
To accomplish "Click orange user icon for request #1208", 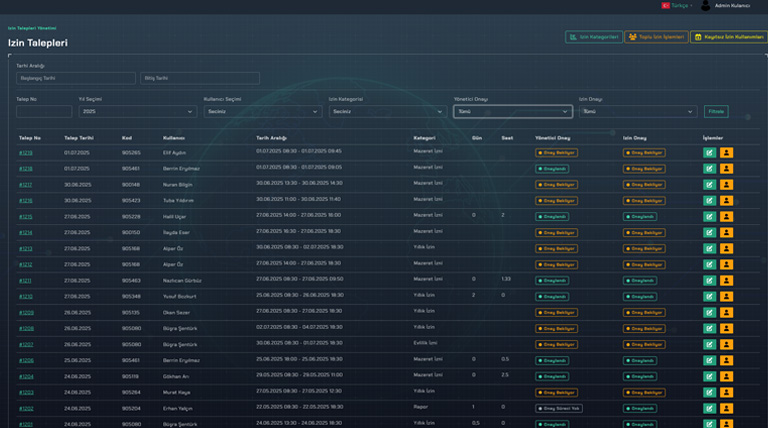I will point(727,329).
